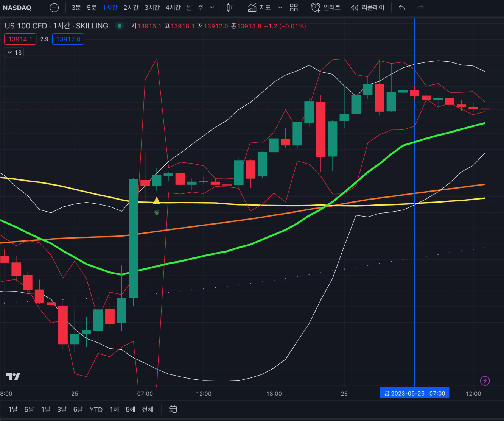Click the 18:00 time axis label
The width and height of the screenshot is (504, 421).
coord(274,394)
